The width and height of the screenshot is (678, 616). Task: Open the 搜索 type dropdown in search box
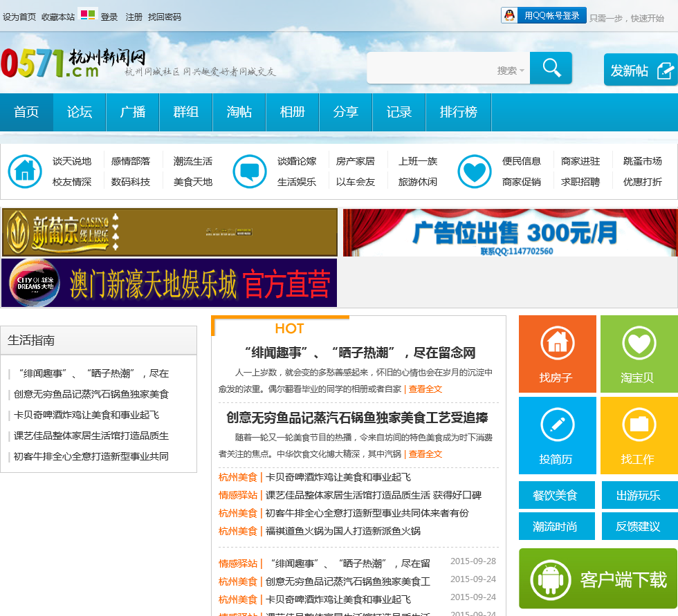[x=511, y=71]
